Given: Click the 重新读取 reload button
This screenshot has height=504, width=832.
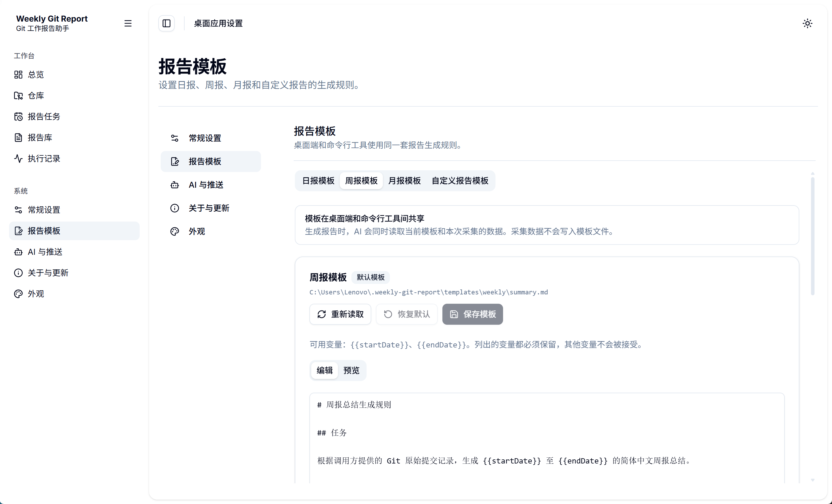Looking at the screenshot, I should [x=340, y=314].
